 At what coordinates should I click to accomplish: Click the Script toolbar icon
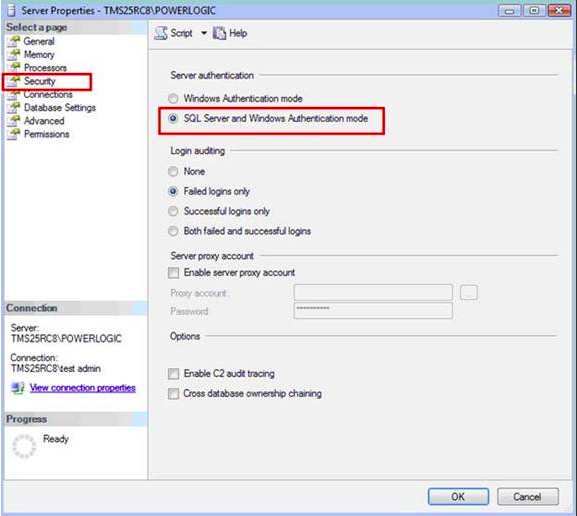[x=161, y=33]
